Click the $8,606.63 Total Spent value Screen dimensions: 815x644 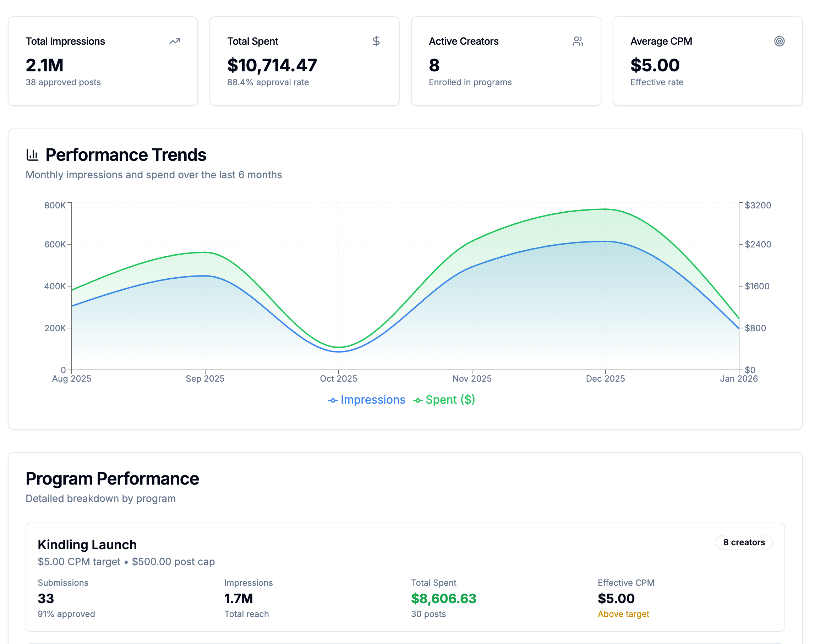coord(443,598)
